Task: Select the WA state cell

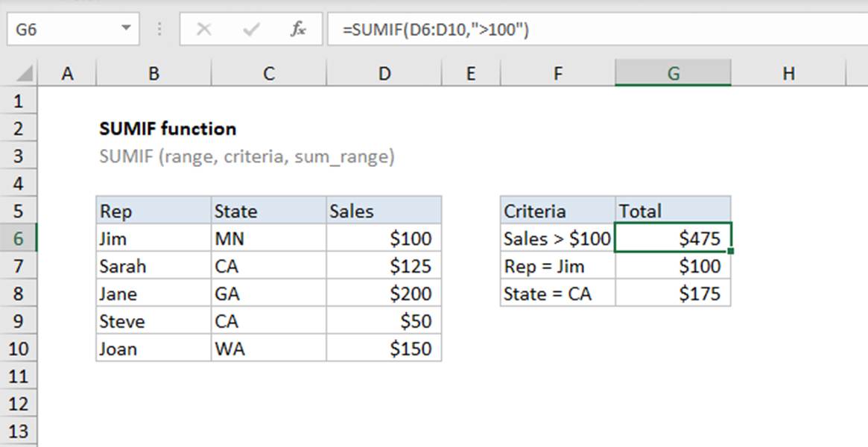Action: click(268, 349)
